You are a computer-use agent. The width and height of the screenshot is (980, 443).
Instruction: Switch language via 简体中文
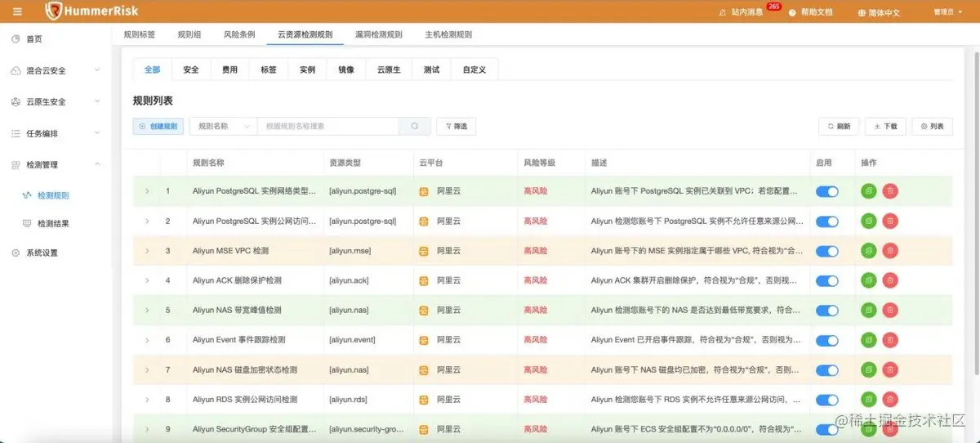pyautogui.click(x=879, y=12)
